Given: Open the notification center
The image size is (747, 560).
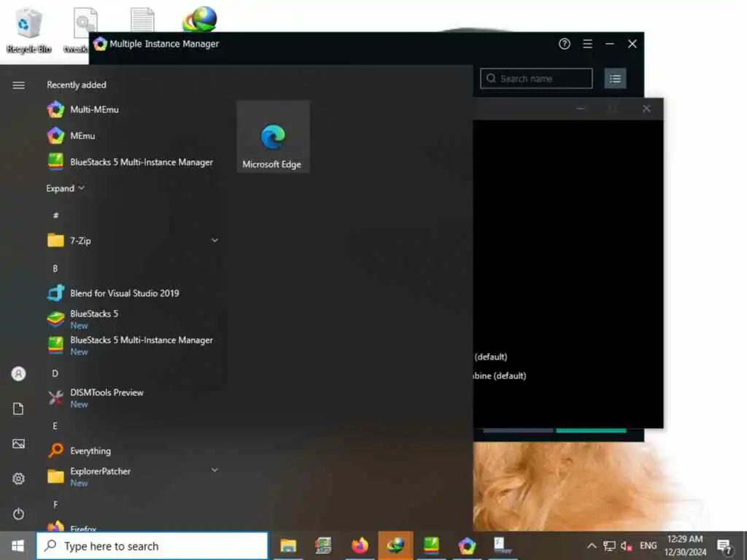Looking at the screenshot, I should (x=724, y=546).
